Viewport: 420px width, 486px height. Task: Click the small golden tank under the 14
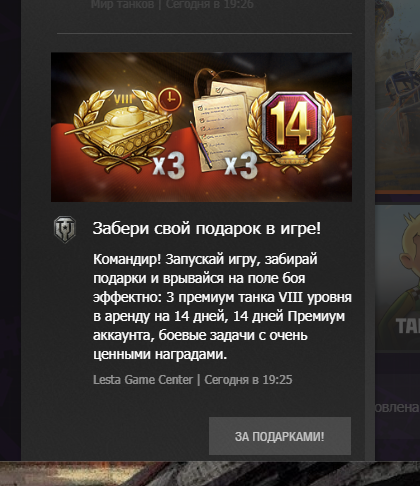coord(291,157)
